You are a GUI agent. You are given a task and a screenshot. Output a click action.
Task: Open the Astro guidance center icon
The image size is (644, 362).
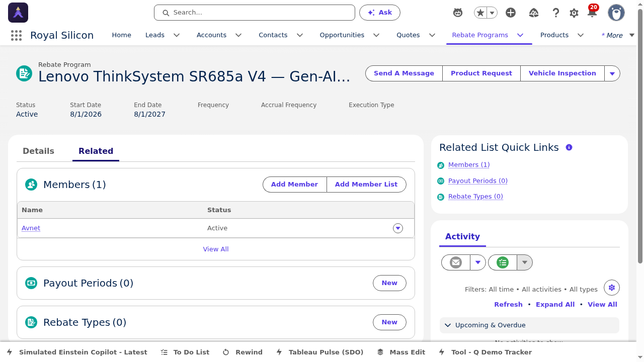pos(457,13)
